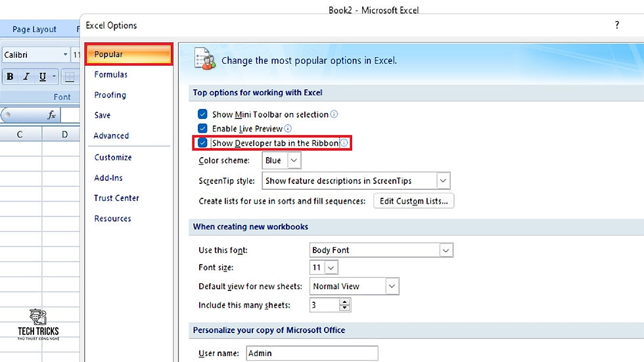
Task: Toggle Italic formatting in Excel ribbon
Action: click(26, 77)
